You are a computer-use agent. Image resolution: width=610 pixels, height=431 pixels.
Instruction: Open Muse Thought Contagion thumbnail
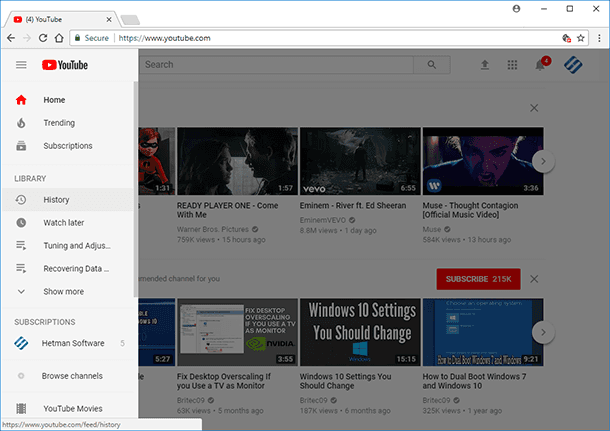coord(483,161)
